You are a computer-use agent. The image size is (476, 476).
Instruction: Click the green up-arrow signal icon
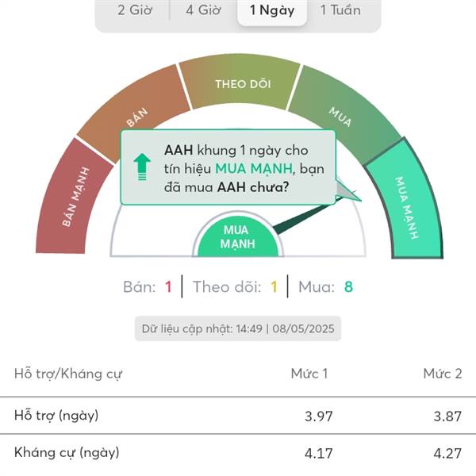(142, 167)
